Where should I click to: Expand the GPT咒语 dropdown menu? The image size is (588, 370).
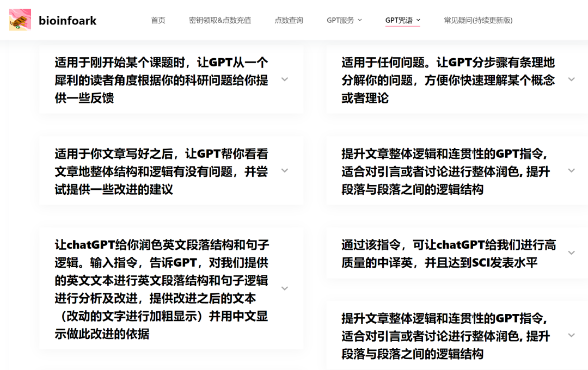[x=403, y=20]
